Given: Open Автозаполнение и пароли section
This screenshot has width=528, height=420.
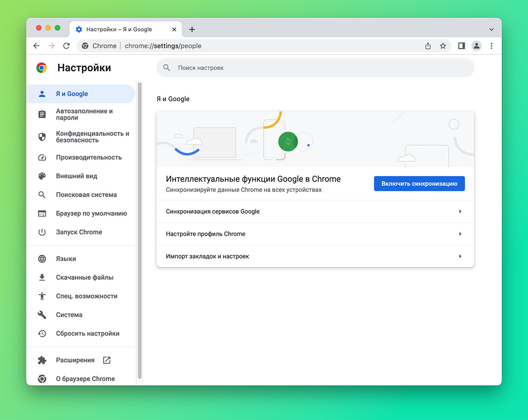Looking at the screenshot, I should pyautogui.click(x=81, y=114).
